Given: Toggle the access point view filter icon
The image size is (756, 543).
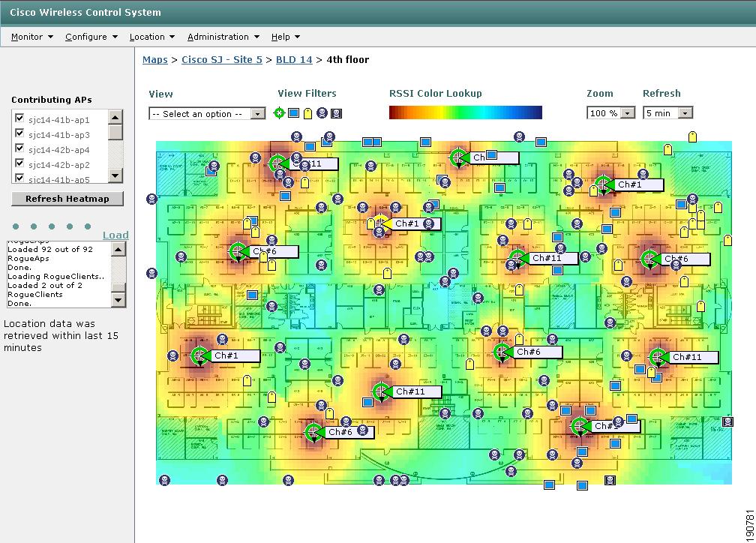Looking at the screenshot, I should (279, 112).
